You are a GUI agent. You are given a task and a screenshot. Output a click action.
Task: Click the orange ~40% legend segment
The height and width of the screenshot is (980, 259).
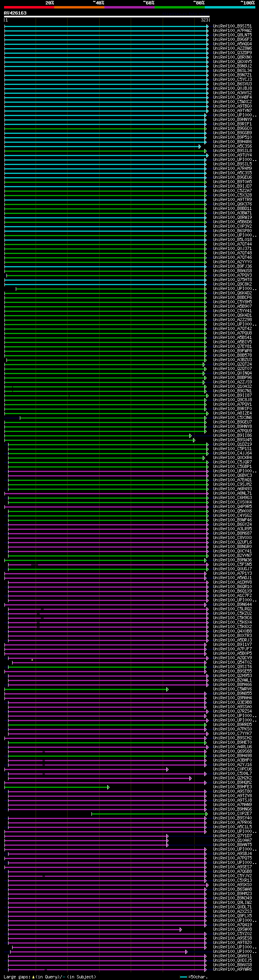(x=79, y=7)
